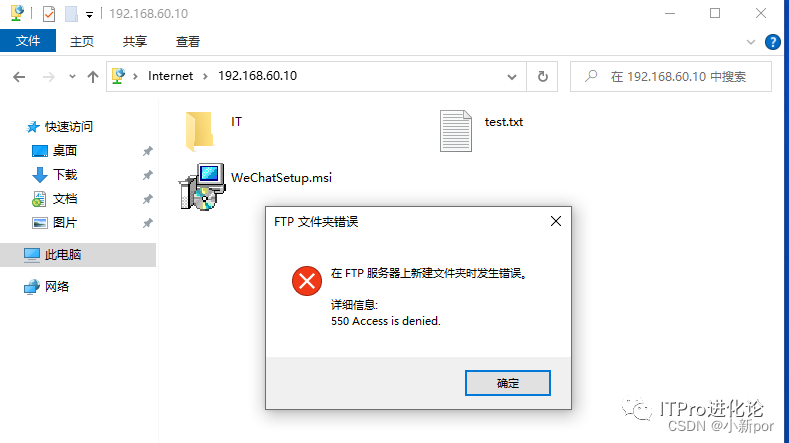
Task: Switch to the 查看 ribbon tab
Action: [x=188, y=41]
